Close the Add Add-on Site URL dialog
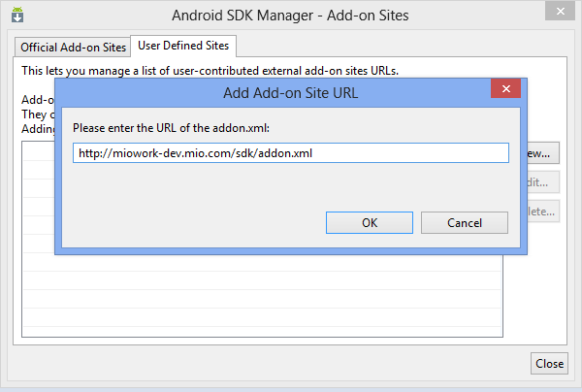 (505, 88)
